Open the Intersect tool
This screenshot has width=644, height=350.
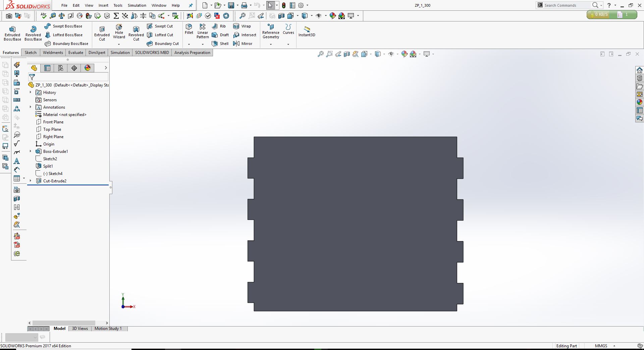point(245,35)
